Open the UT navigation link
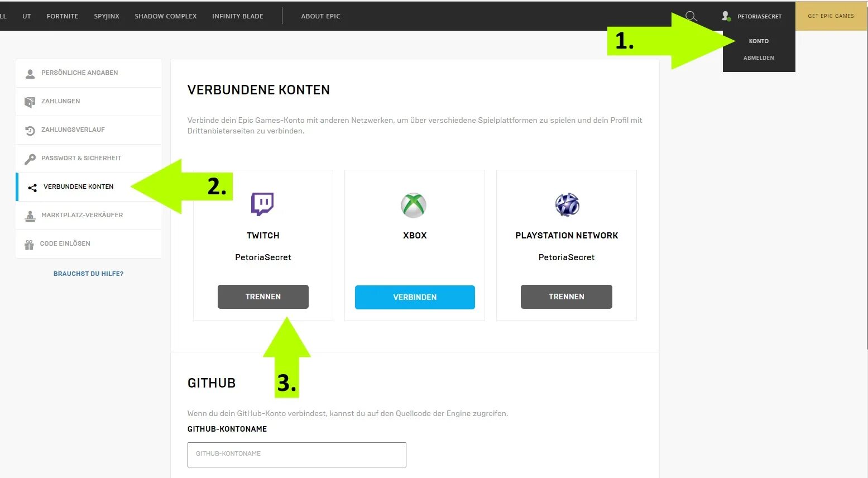The height and width of the screenshot is (478, 868). click(x=27, y=16)
